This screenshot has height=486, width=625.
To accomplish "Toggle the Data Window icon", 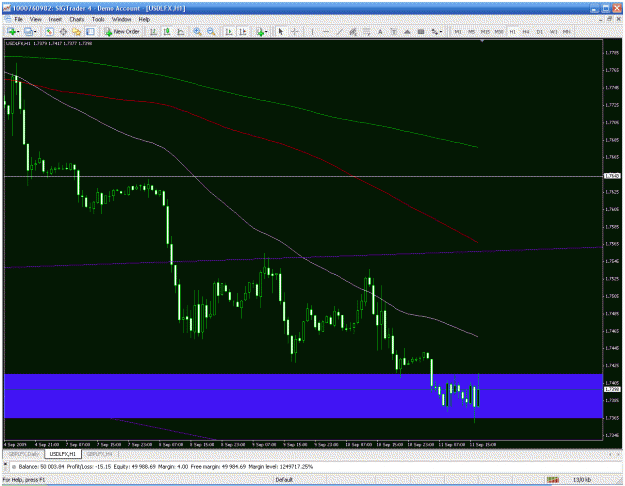I will 63,31.
